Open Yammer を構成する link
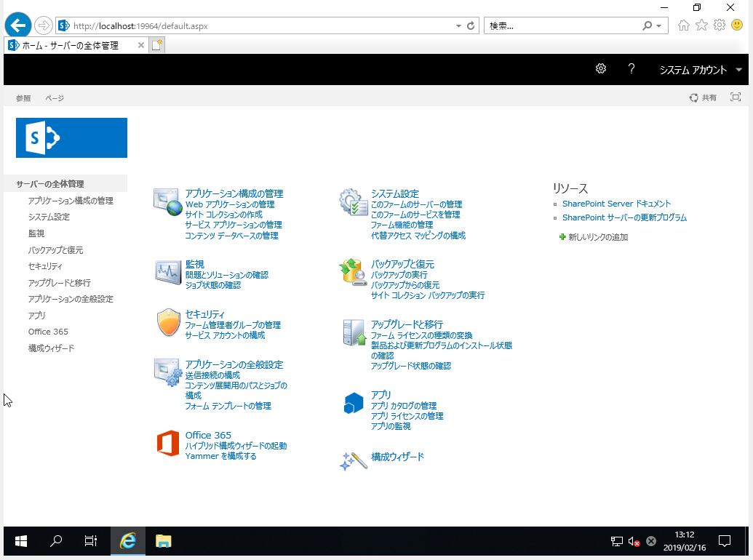 221,456
